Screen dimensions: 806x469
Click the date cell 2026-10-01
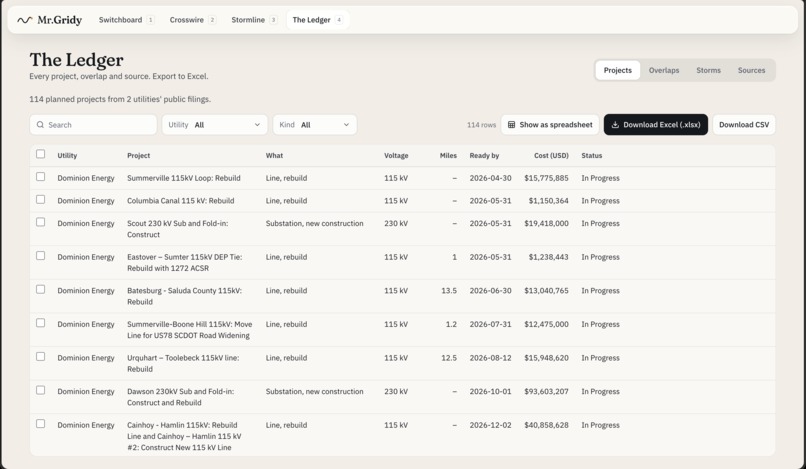pos(490,391)
